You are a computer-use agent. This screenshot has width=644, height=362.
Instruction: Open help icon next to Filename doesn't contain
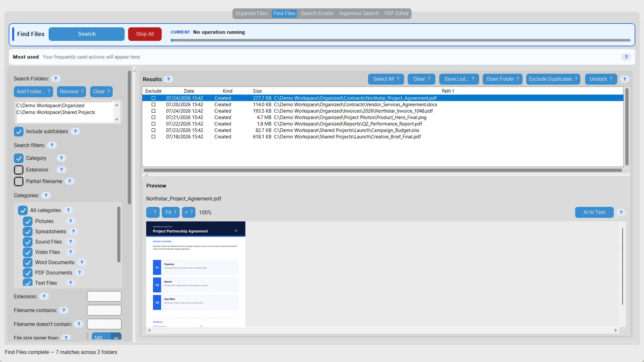pyautogui.click(x=79, y=324)
